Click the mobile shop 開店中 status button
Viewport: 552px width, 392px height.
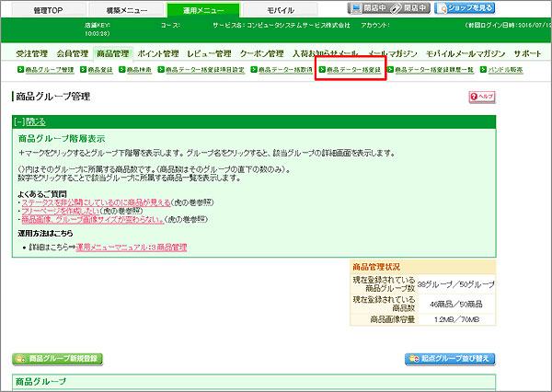pos(409,8)
